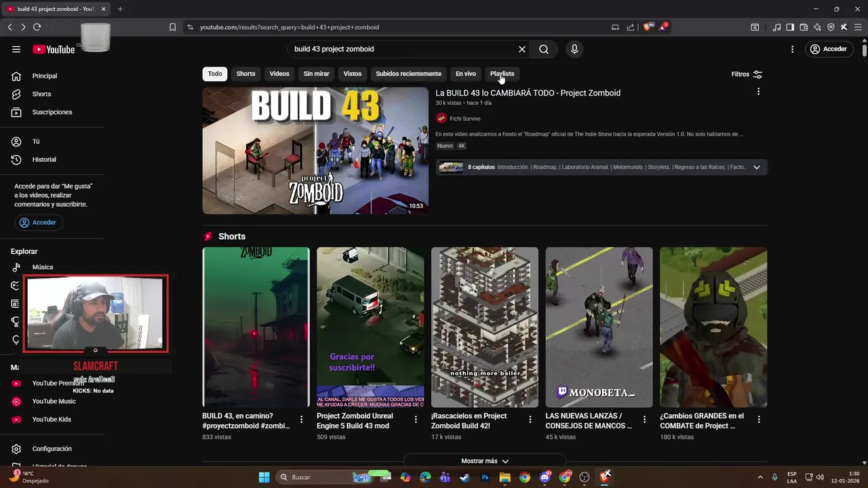
Task: Click Acceder button in left sidebar
Action: [39, 222]
